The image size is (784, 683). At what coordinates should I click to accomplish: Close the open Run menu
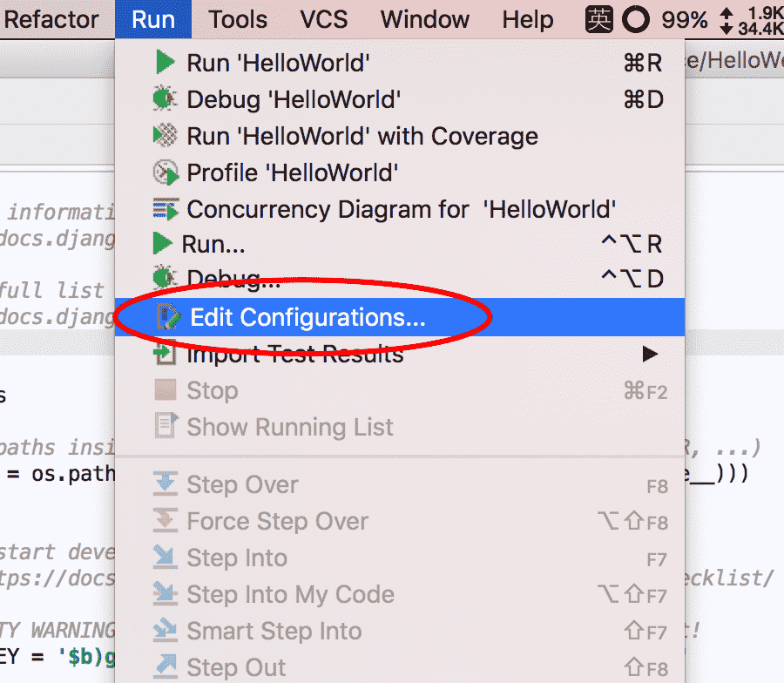tap(153, 19)
